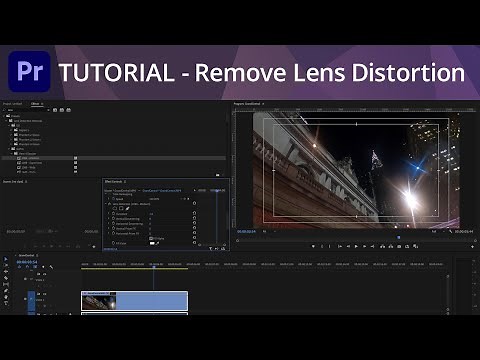Select the Ripple Edit tool
The height and width of the screenshot is (360, 480).
[x=6, y=271]
